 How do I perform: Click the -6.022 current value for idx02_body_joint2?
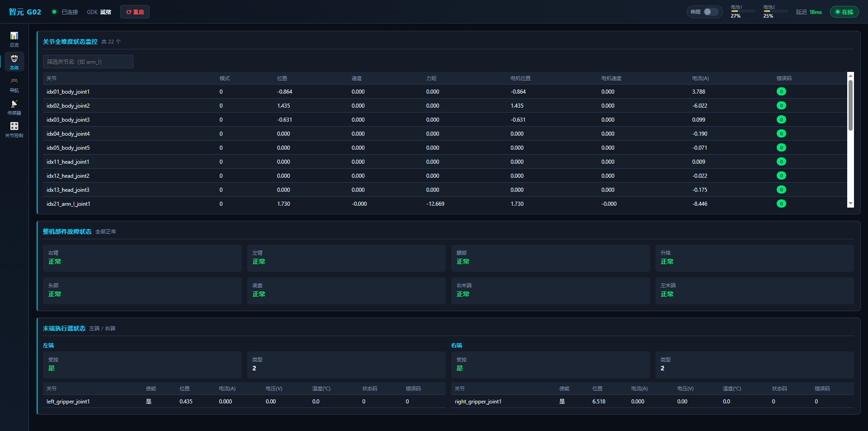(x=699, y=105)
